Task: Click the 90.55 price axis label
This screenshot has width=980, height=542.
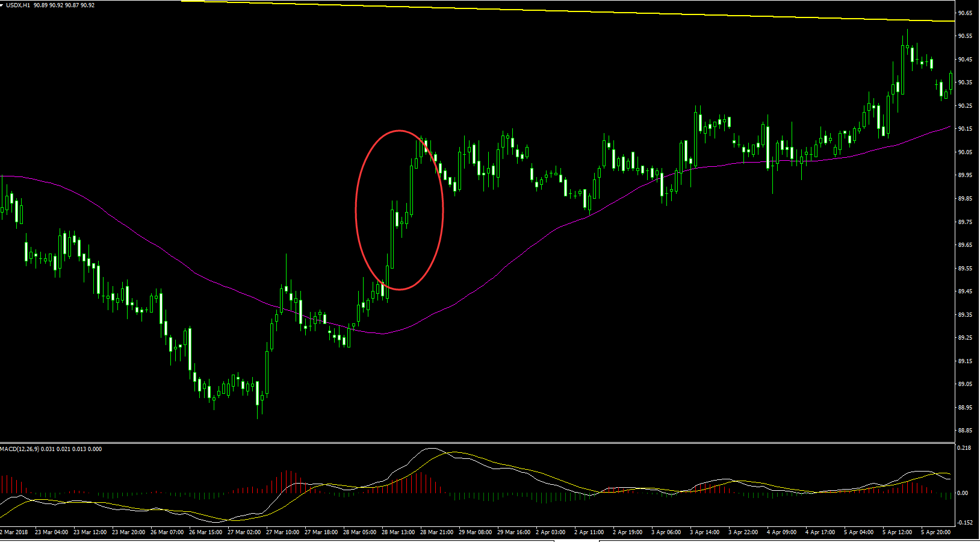Action: (x=966, y=36)
